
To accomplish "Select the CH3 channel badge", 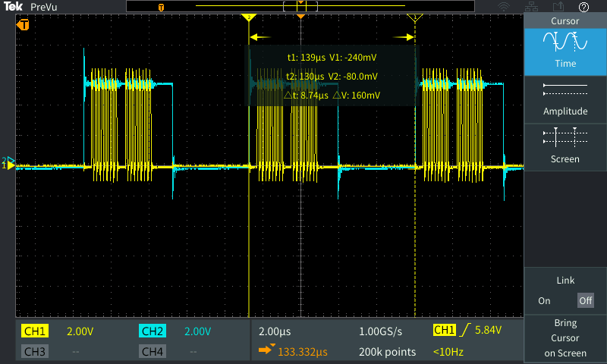I will click(x=34, y=352).
